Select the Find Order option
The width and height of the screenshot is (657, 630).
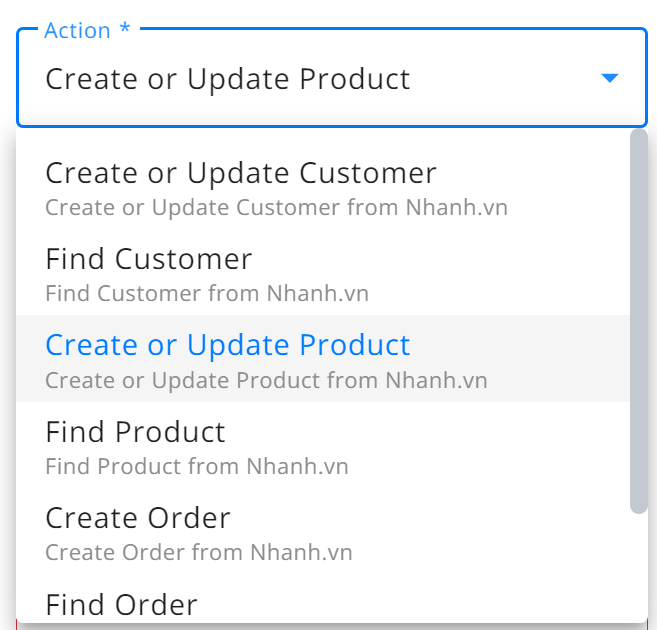323,599
